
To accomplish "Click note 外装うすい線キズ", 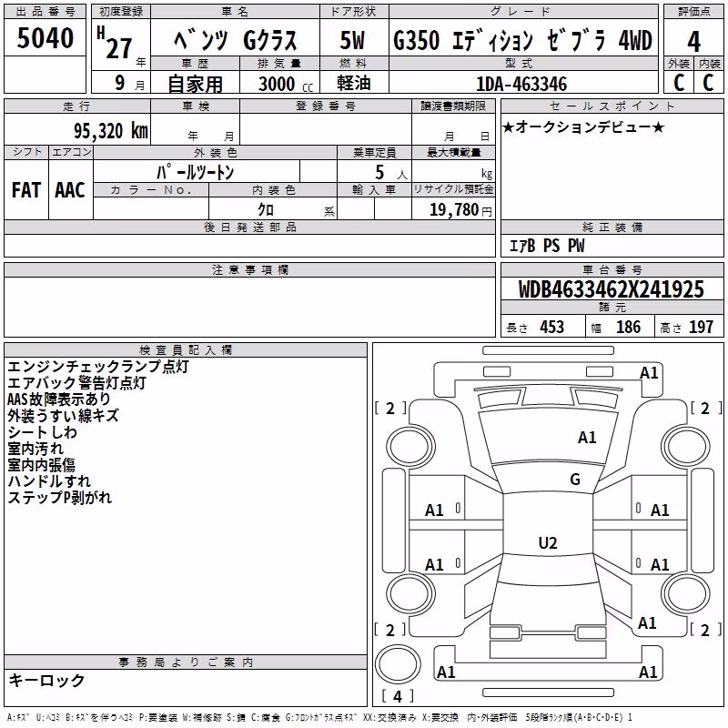I will point(63,415).
